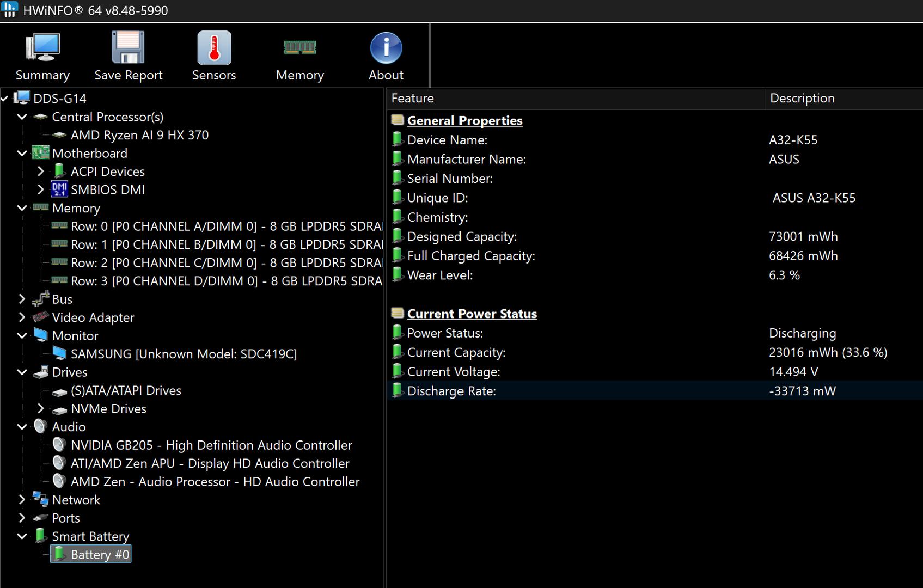Image resolution: width=923 pixels, height=588 pixels.
Task: Select Row: 2 CHANNEL C memory module
Action: click(227, 262)
